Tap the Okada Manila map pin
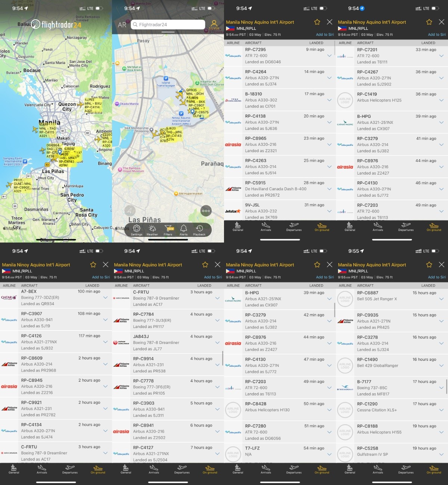This screenshot has height=485, width=448. coord(117,104)
